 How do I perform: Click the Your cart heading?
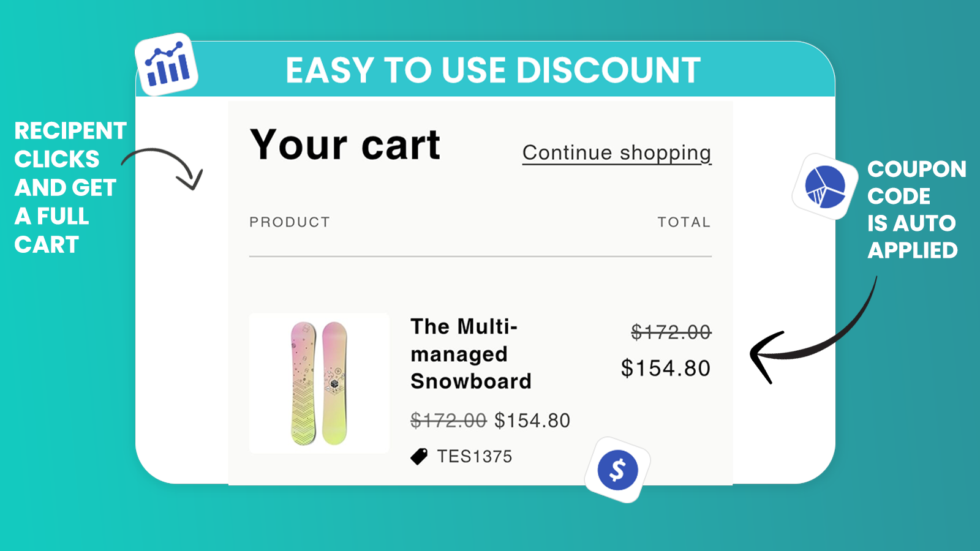pos(345,145)
